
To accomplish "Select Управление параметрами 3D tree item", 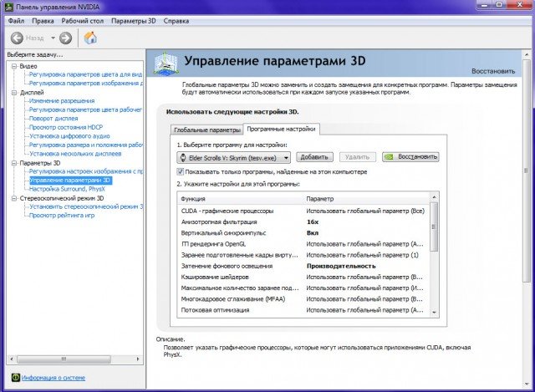I will pos(70,181).
